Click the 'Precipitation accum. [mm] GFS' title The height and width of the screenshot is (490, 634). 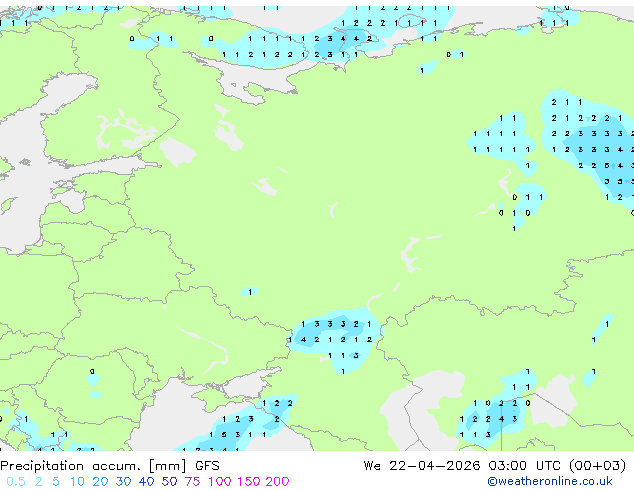click(110, 466)
